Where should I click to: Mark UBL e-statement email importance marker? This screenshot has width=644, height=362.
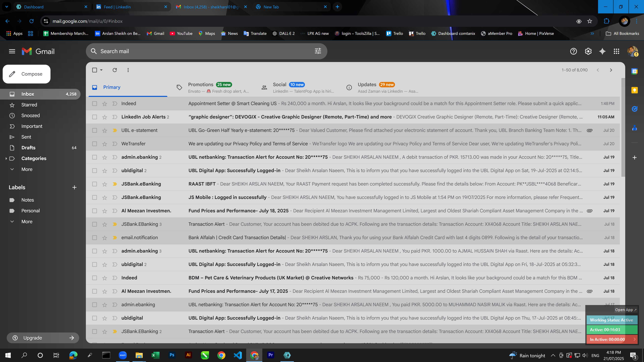coord(115,130)
